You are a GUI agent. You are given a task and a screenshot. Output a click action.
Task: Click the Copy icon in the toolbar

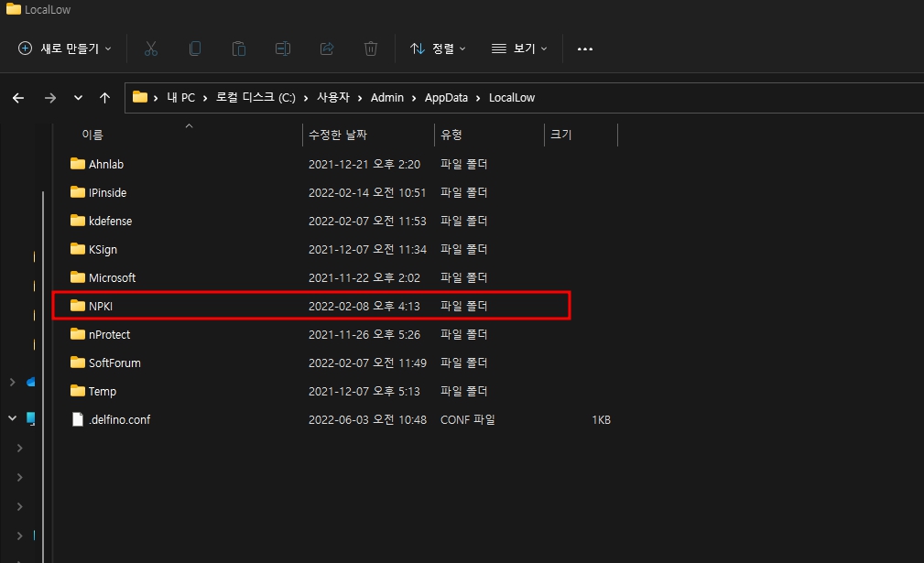(x=194, y=49)
